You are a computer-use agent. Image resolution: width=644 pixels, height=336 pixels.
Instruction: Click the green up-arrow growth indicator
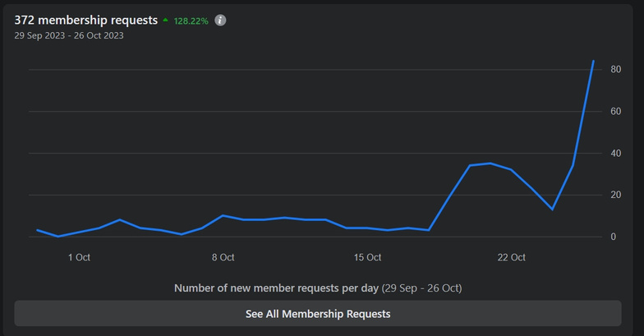coord(165,20)
